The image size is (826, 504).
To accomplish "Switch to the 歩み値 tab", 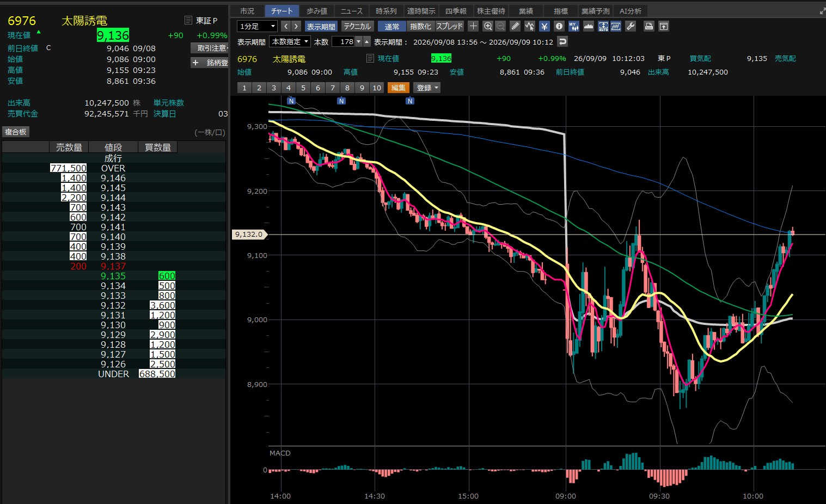I will coord(316,11).
